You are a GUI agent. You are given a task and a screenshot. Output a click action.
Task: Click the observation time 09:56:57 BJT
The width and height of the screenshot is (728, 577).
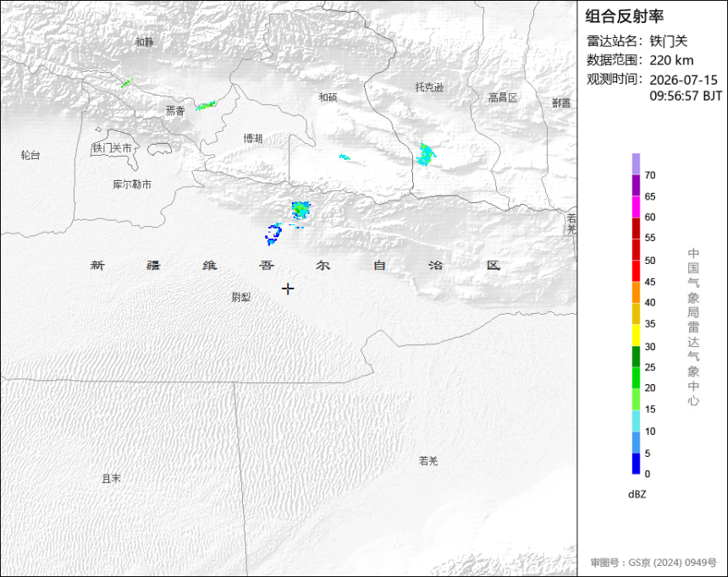point(686,96)
